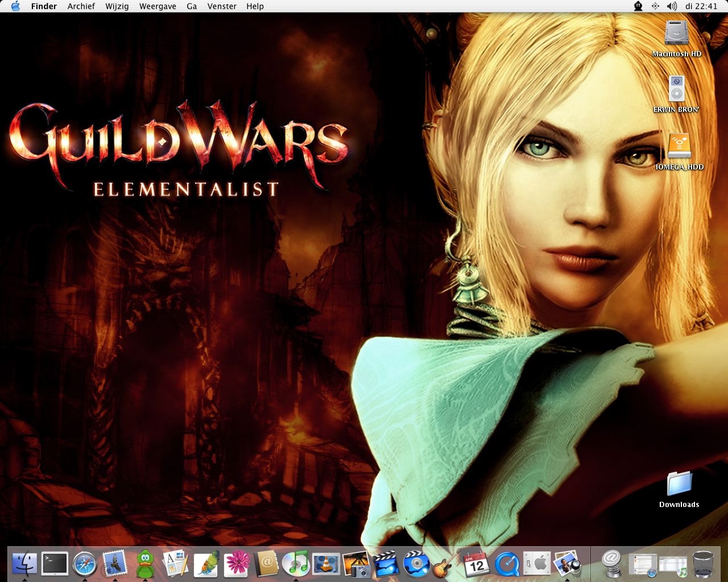Open Finder from the Dock

(x=24, y=564)
